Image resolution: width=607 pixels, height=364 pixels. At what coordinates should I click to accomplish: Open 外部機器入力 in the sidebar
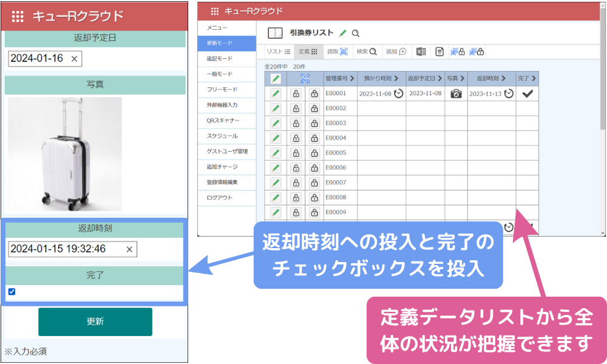tap(227, 105)
